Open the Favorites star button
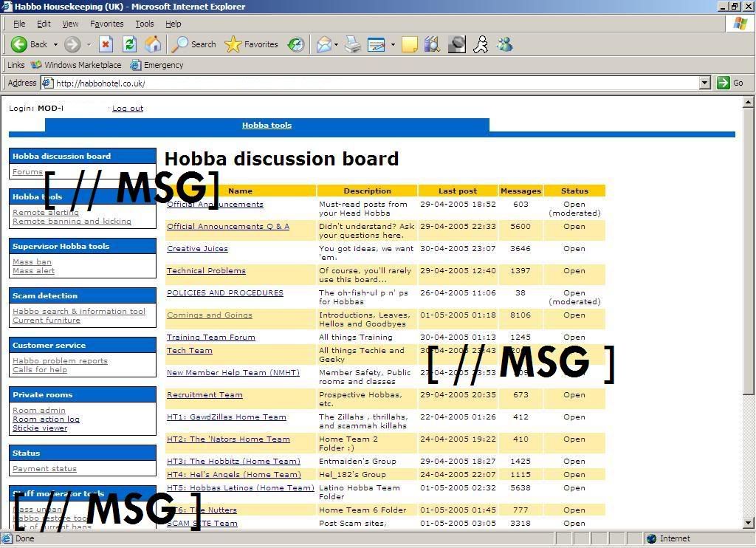 click(251, 44)
